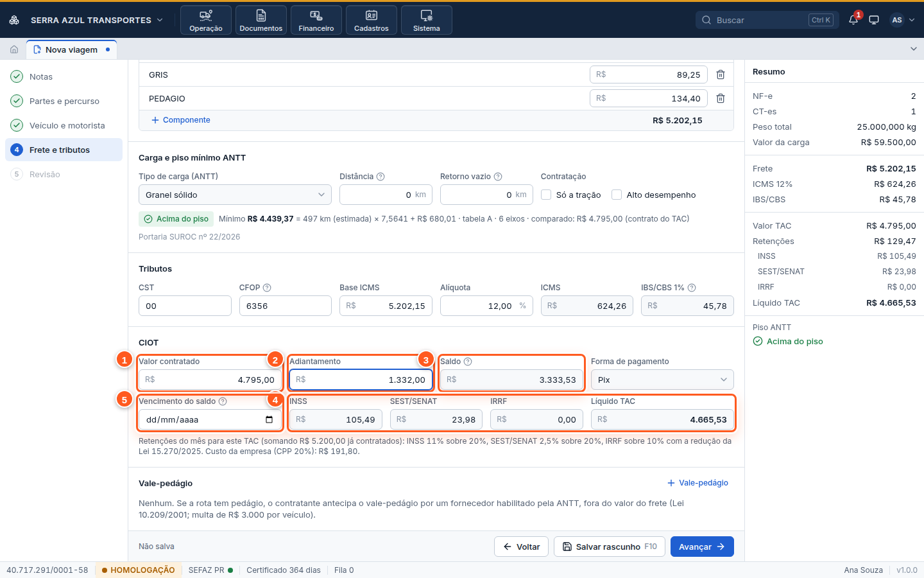Show help for Distância field

(381, 177)
